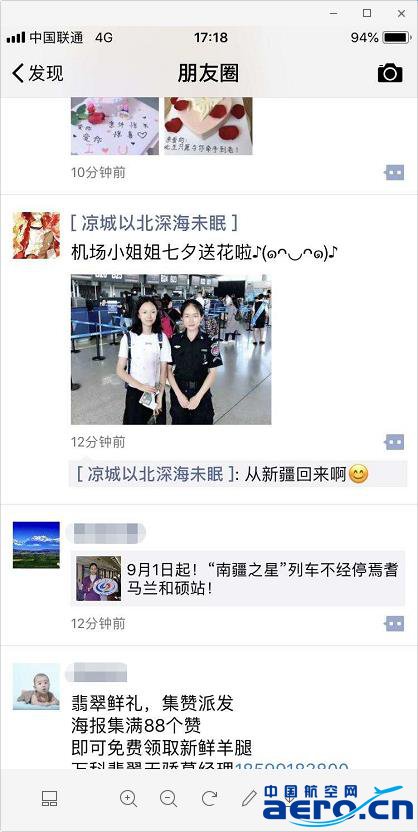Screen dimensions: 418x832
Task: Open the heart-shaped cake photo
Action: coord(208,126)
